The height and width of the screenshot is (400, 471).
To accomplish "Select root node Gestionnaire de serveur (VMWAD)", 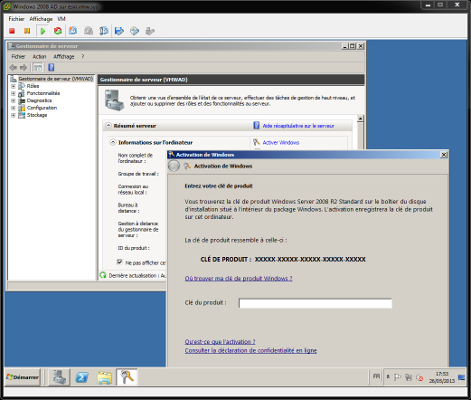I will tap(56, 79).
